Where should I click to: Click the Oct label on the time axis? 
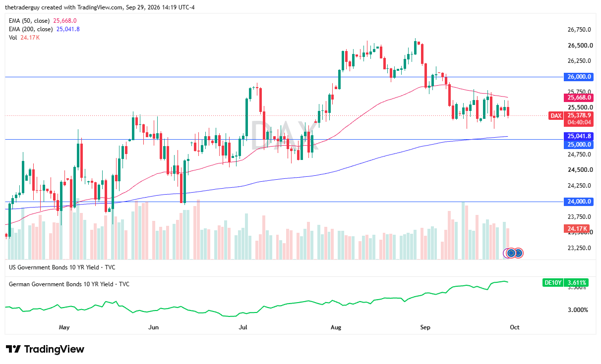tap(515, 327)
